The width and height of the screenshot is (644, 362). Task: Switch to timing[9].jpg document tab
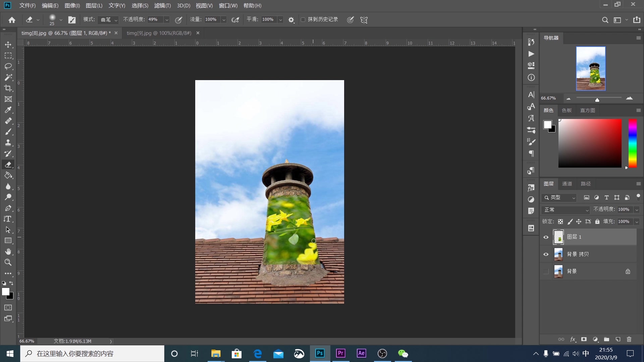pyautogui.click(x=159, y=33)
